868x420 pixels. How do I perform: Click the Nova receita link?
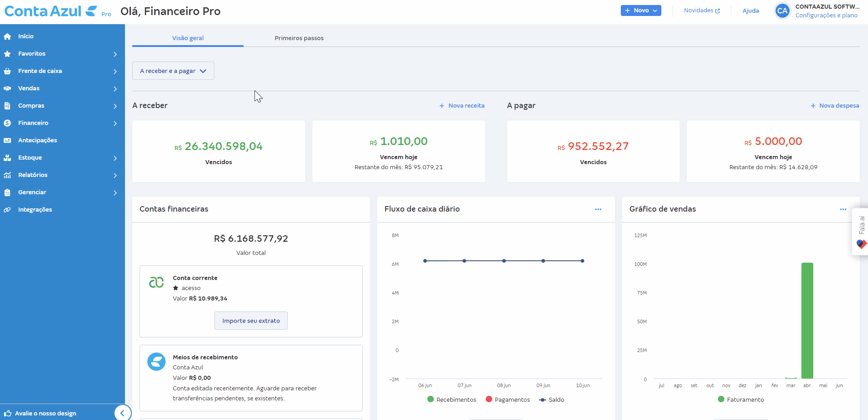pos(462,106)
